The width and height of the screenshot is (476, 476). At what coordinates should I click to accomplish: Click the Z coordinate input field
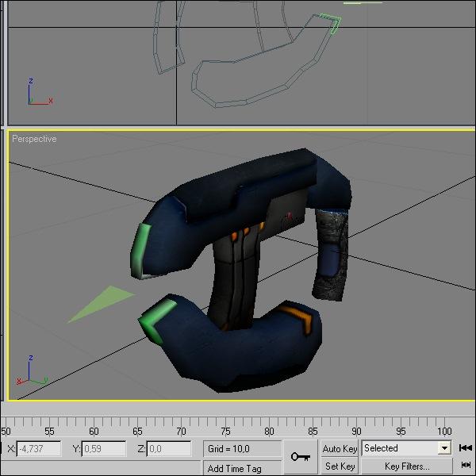(x=168, y=450)
